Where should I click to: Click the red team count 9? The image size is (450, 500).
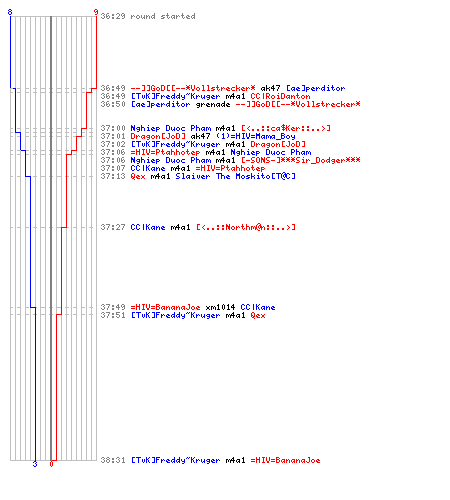pyautogui.click(x=96, y=12)
